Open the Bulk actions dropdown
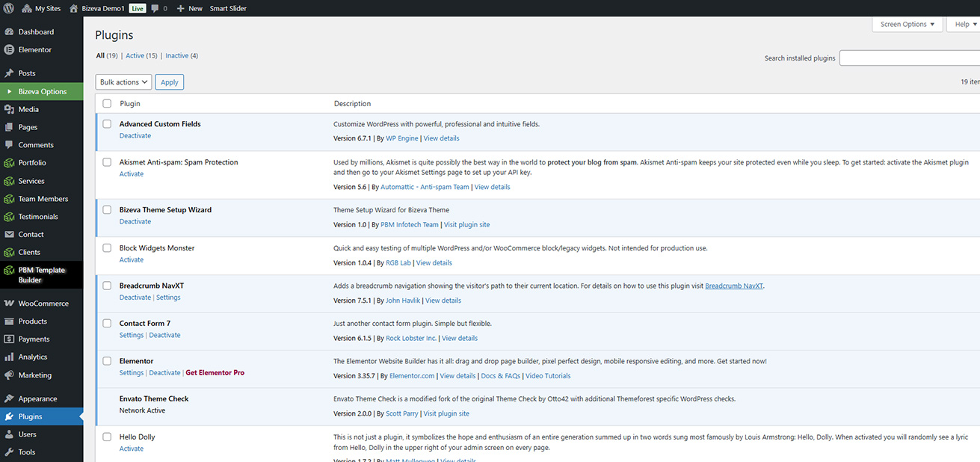 point(123,82)
